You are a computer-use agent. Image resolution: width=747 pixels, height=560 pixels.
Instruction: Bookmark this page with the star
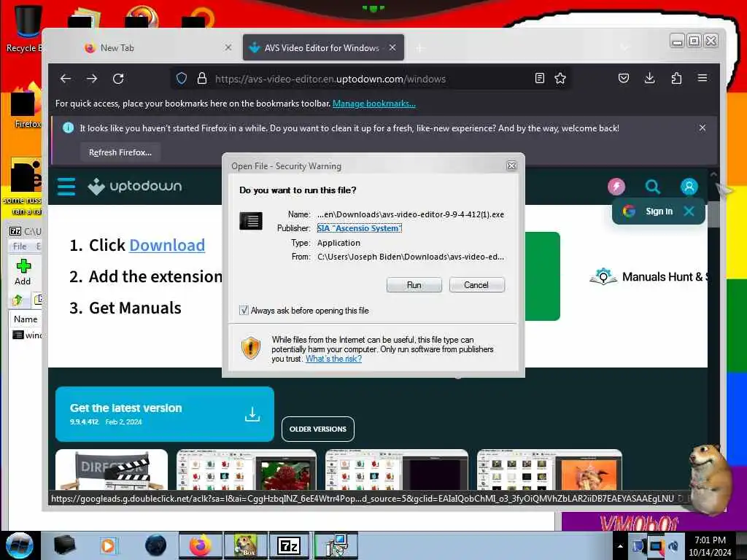560,79
